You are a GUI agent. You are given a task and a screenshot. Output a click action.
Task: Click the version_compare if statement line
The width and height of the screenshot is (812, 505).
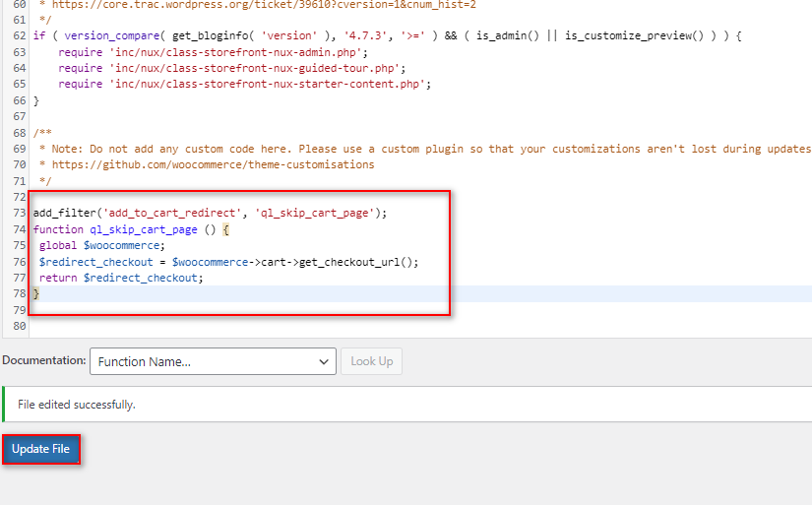(387, 35)
